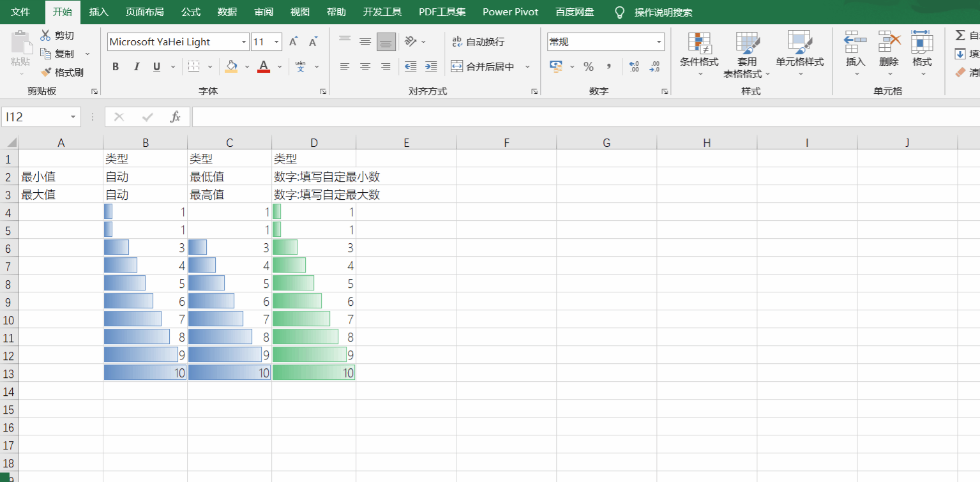980x482 pixels.
Task: Click the text orientation icon
Action: (x=411, y=42)
